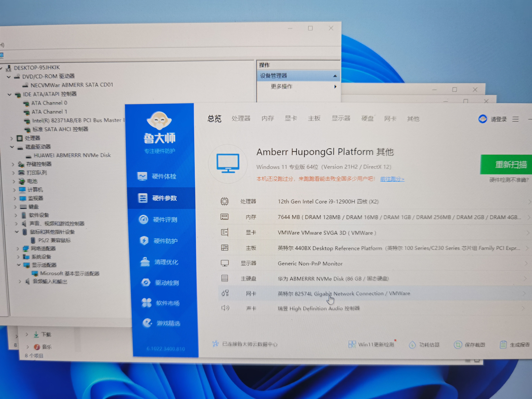The height and width of the screenshot is (399, 532).
Task: Click the green 重新扫描 button
Action: 506,165
